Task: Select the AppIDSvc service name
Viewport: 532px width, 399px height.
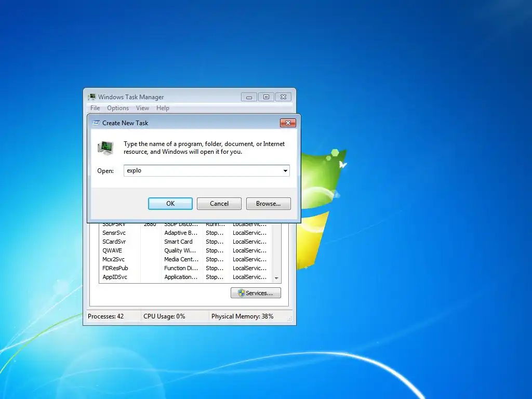Action: pos(115,277)
